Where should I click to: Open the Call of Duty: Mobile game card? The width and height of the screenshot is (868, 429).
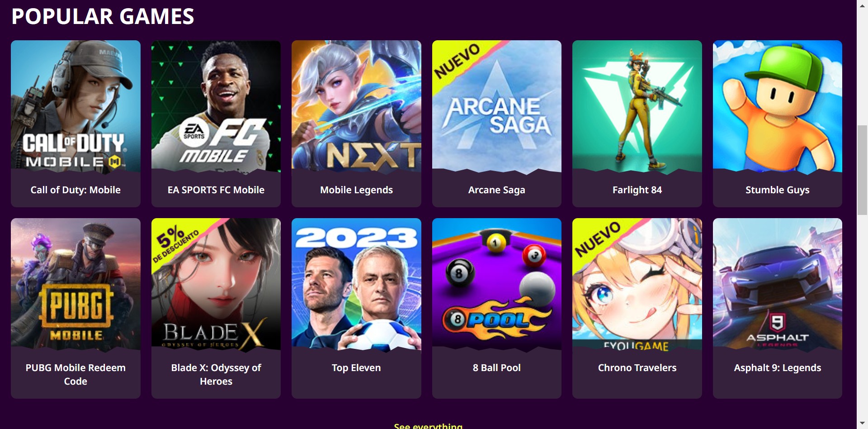[75, 124]
